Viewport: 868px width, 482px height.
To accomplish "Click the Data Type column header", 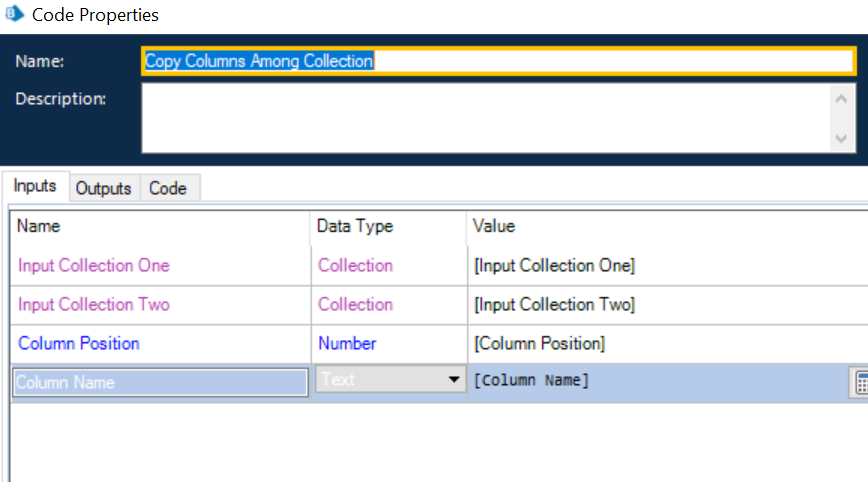I will tap(390, 227).
